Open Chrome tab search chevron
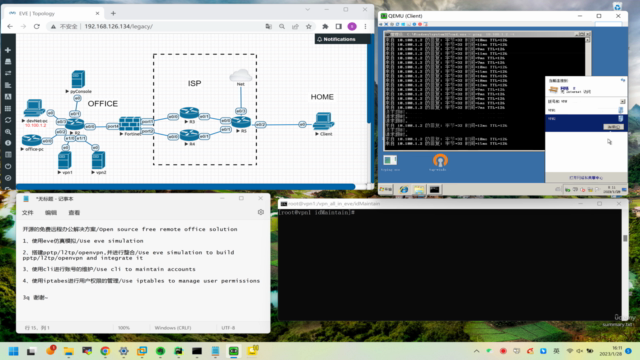 click(308, 9)
